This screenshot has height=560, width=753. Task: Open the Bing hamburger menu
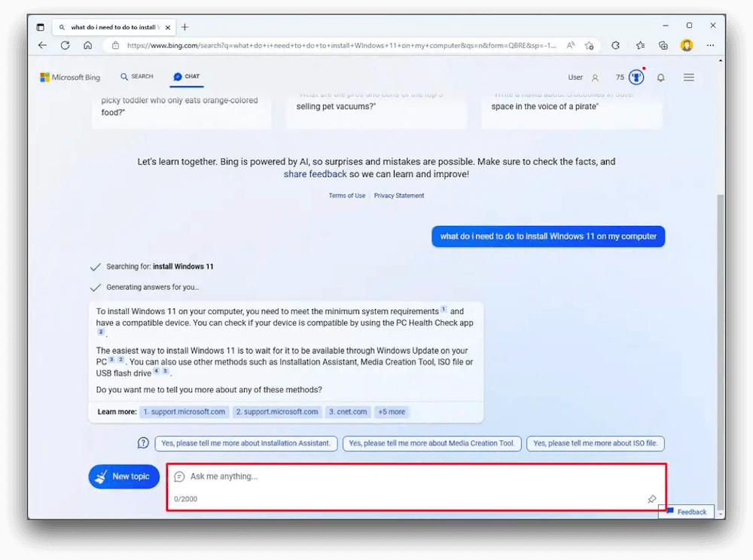[688, 78]
